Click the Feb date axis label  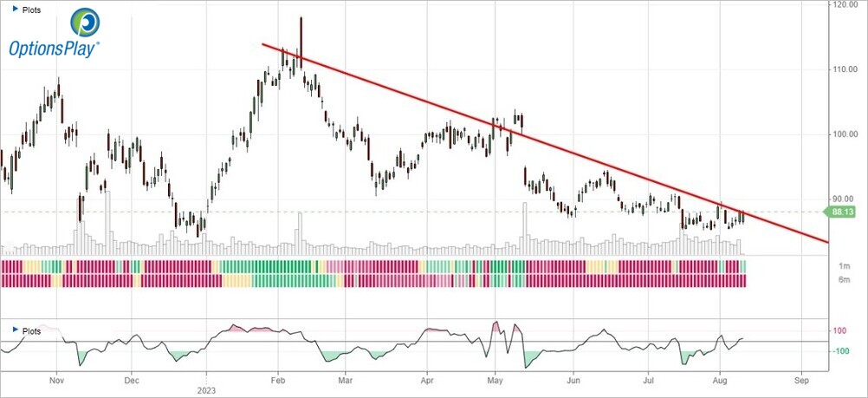[278, 381]
